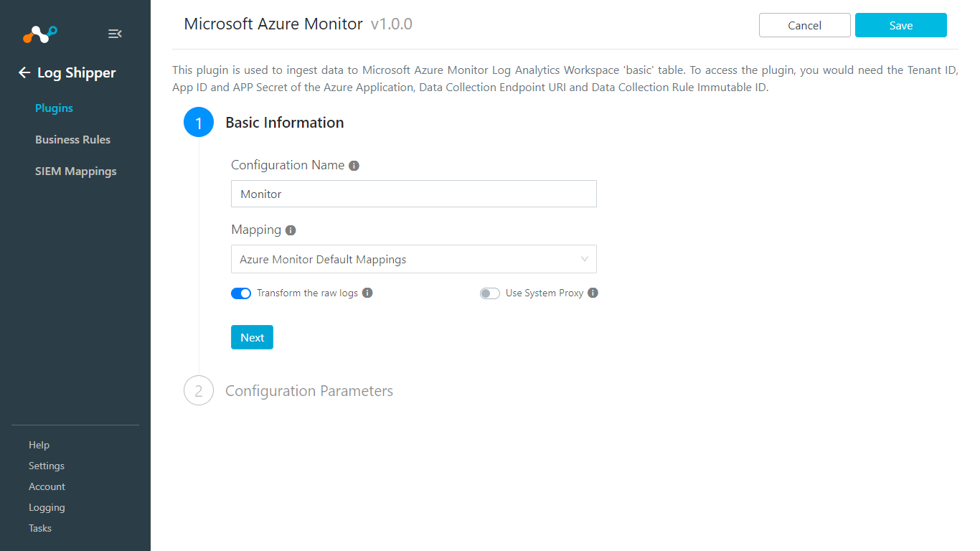
Task: Click the Use System Proxy info icon
Action: [x=593, y=293]
